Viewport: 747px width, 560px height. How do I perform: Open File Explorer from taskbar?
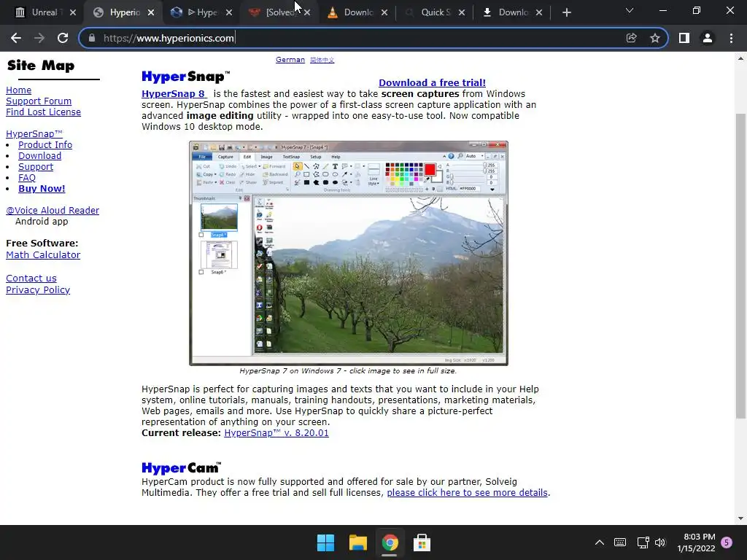(x=357, y=542)
